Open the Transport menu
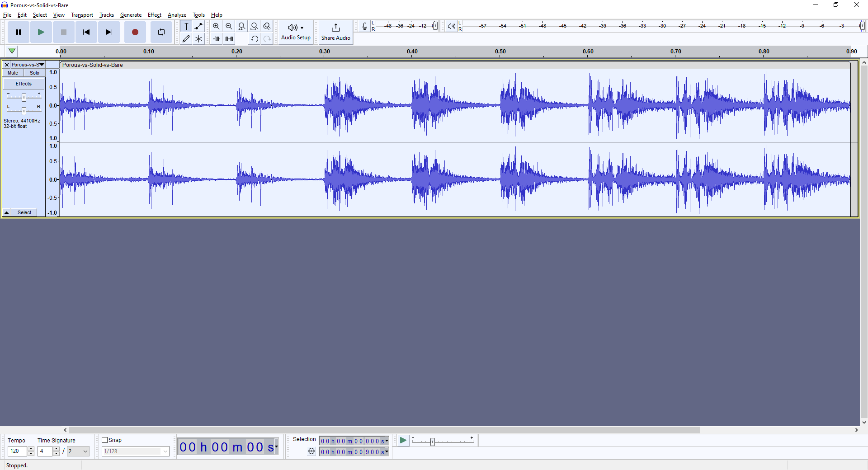The height and width of the screenshot is (470, 868). tap(82, 15)
